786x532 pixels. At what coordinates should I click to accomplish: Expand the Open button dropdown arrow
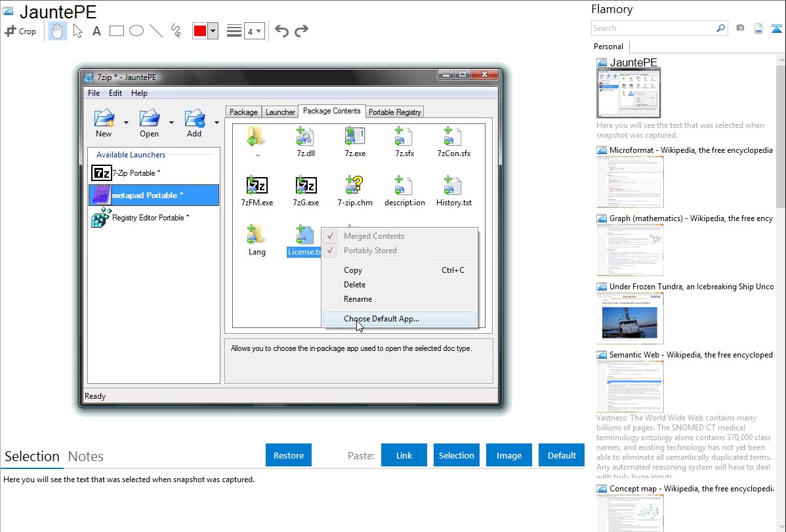[x=171, y=123]
